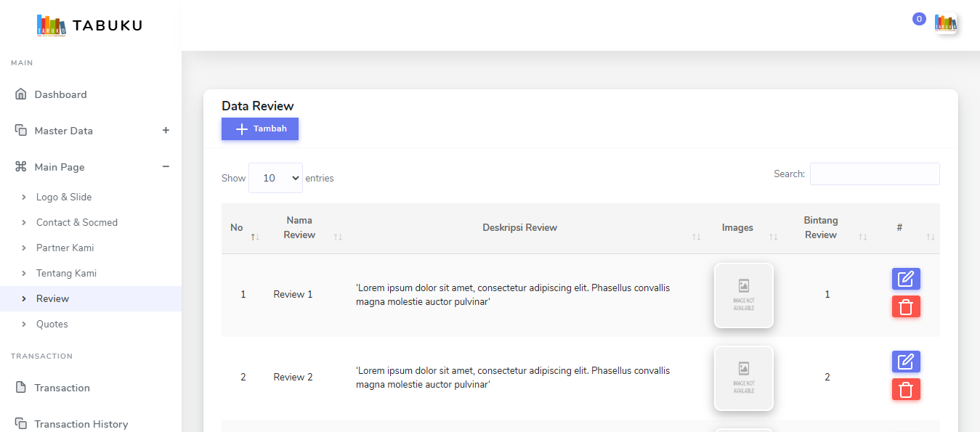
Task: Click the Tabuku logo in sidebar
Action: pyautogui.click(x=89, y=25)
